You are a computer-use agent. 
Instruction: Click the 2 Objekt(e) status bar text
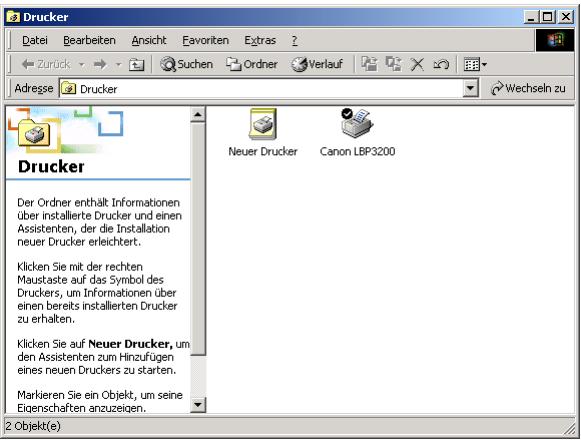pos(33,426)
